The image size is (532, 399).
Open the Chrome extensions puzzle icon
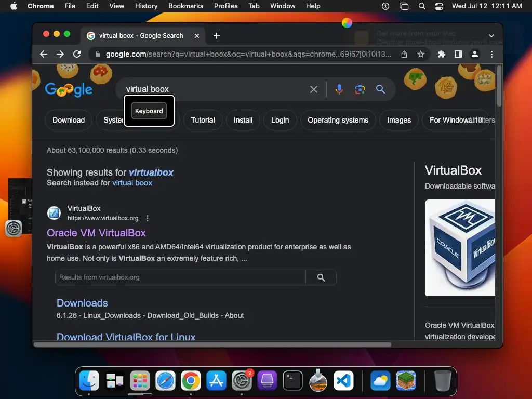tap(442, 54)
